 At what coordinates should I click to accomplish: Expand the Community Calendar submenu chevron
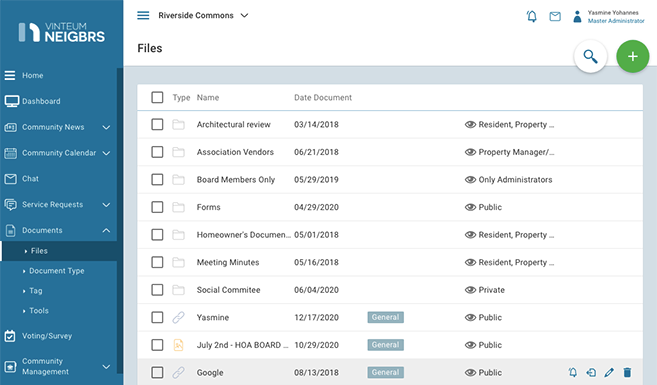(x=106, y=153)
